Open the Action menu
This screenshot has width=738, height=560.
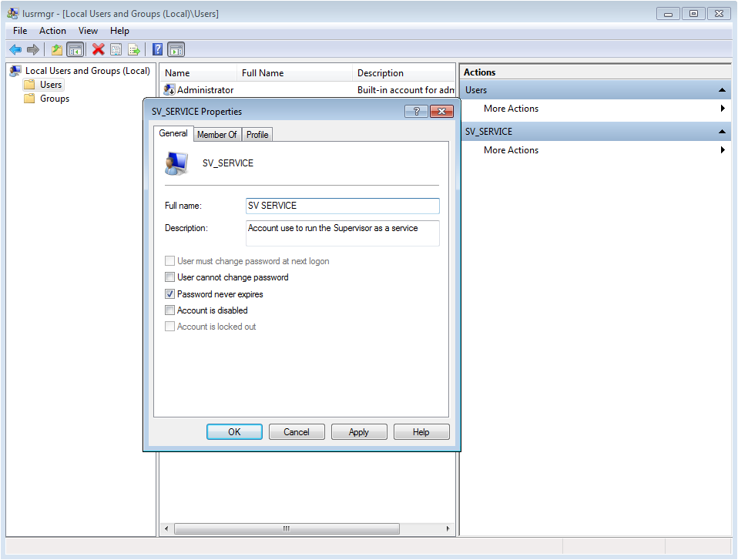click(52, 31)
